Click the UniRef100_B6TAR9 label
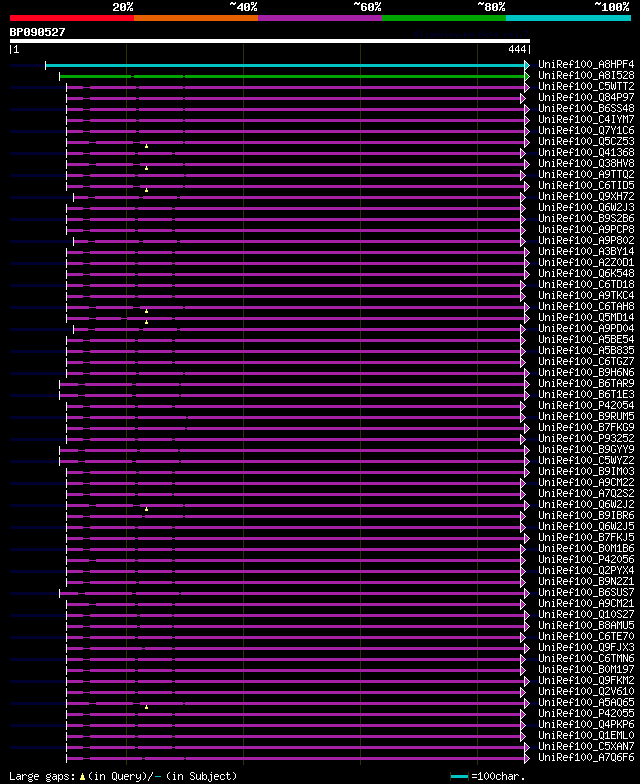640x784 pixels. pos(586,384)
